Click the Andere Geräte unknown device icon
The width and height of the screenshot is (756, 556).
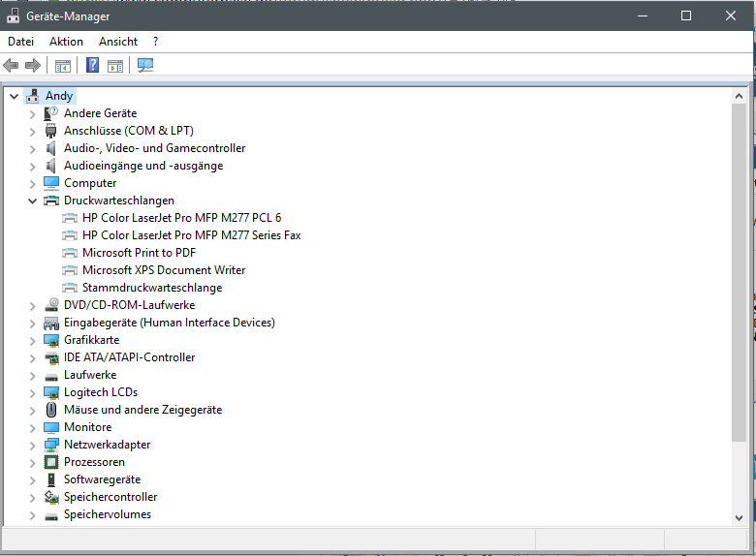50,113
